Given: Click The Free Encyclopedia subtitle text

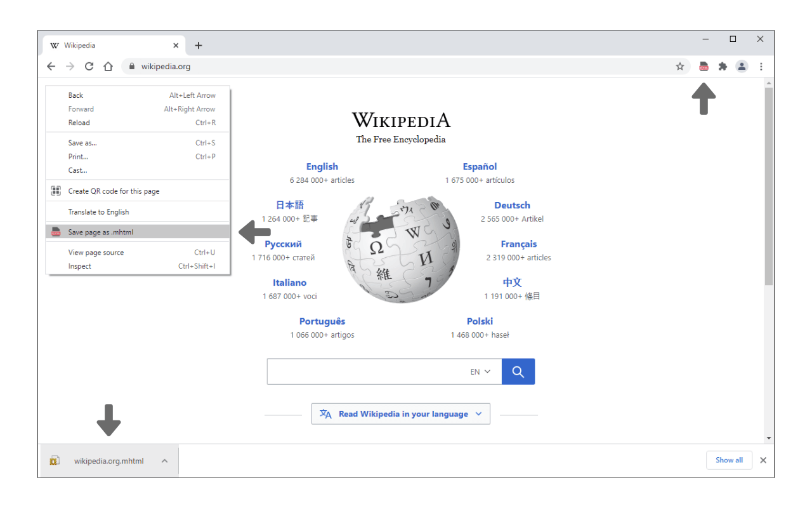Looking at the screenshot, I should point(401,140).
